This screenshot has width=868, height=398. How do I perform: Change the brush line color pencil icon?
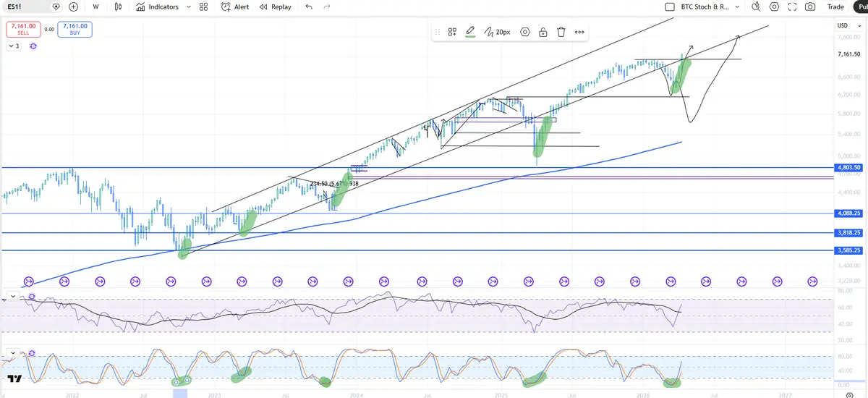tap(470, 32)
